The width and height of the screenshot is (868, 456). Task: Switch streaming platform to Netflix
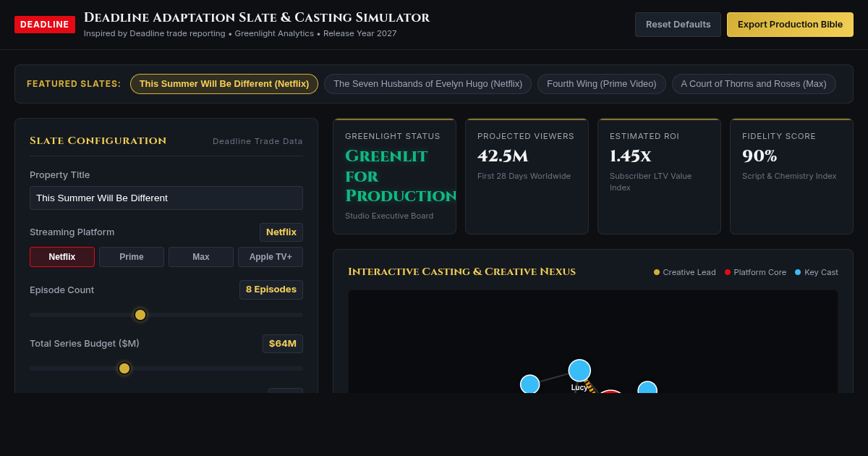tap(62, 257)
